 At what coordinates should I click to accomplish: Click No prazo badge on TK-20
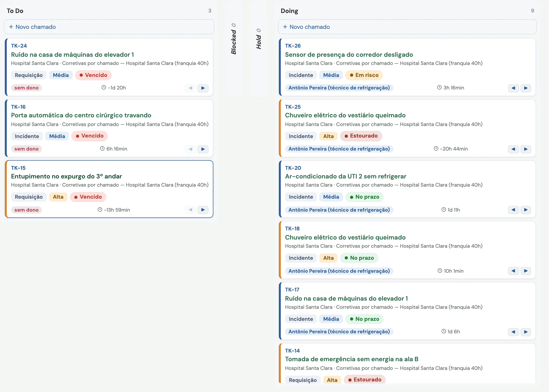tap(364, 197)
